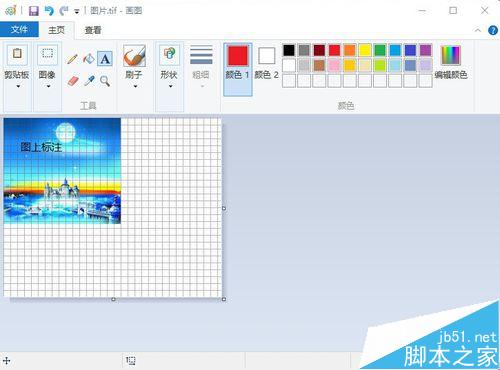Select the Color picker eyedropper tool
Screen dimensions: 500x370
pos(89,81)
